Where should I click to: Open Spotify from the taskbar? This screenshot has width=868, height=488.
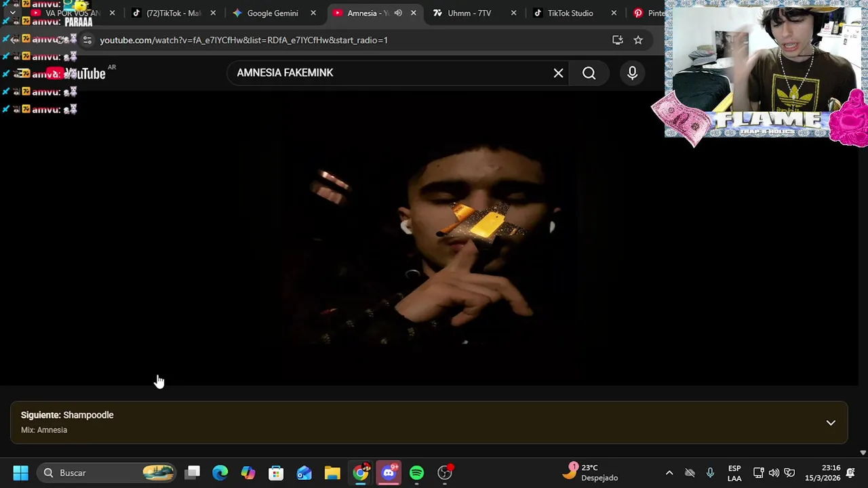(416, 472)
